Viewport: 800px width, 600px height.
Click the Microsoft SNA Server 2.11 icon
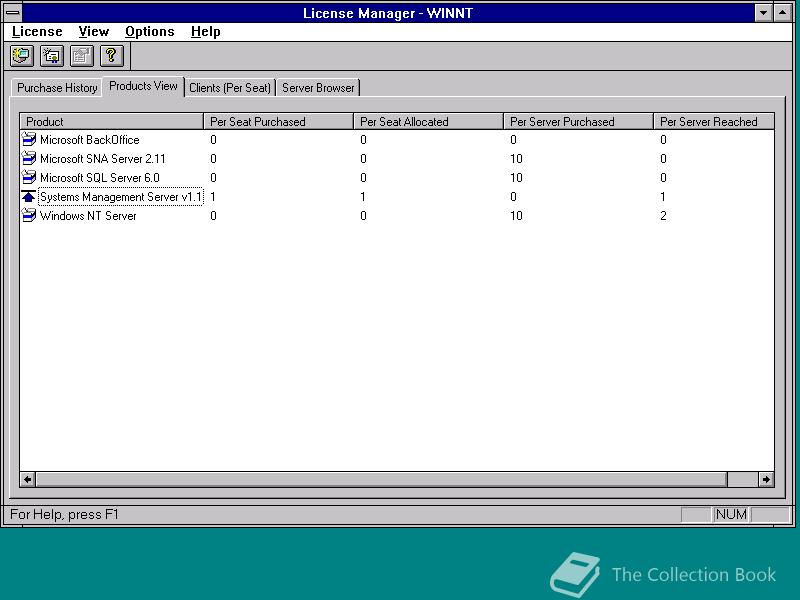[x=29, y=158]
